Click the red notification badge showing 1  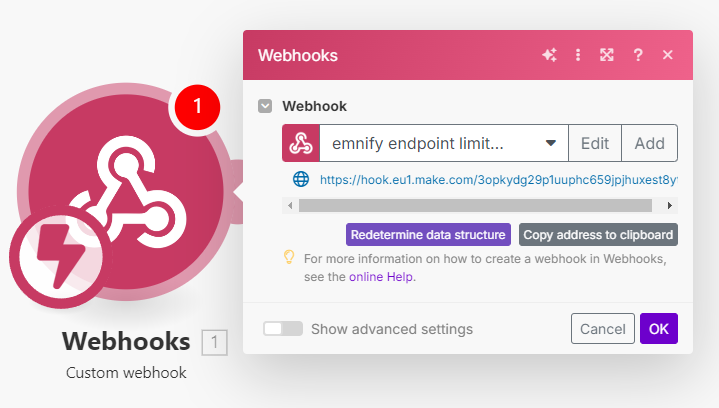(197, 107)
